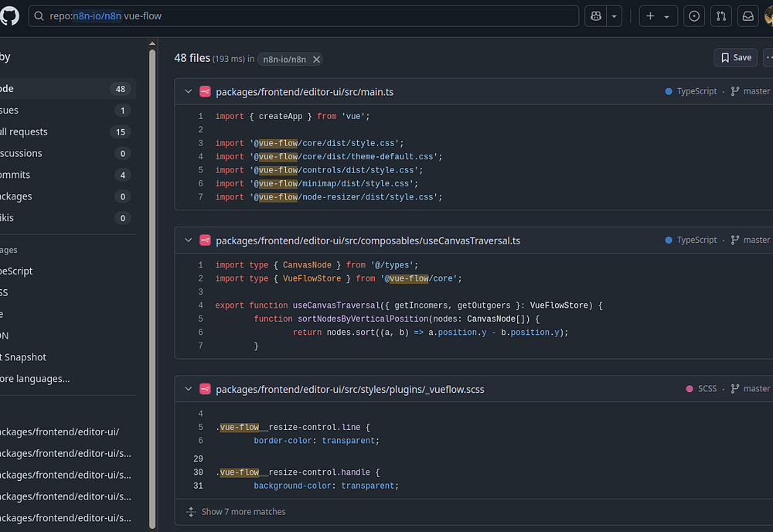Viewport: 773px width, 532px height.
Task: Collapse the _vueflow.scss result block
Action: pyautogui.click(x=188, y=389)
